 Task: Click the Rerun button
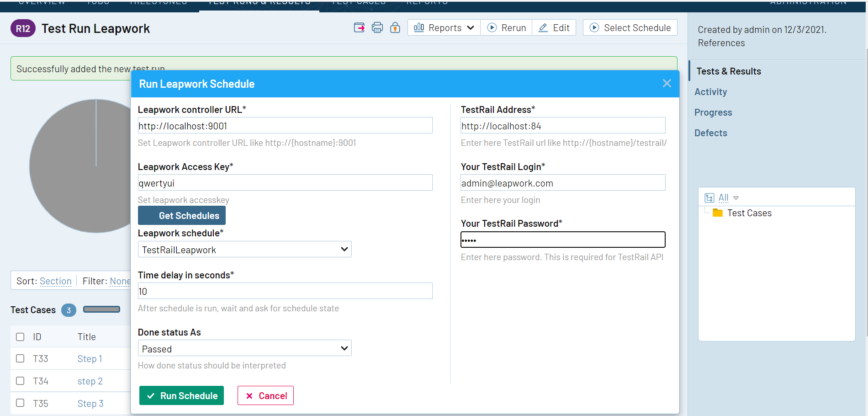tap(506, 27)
